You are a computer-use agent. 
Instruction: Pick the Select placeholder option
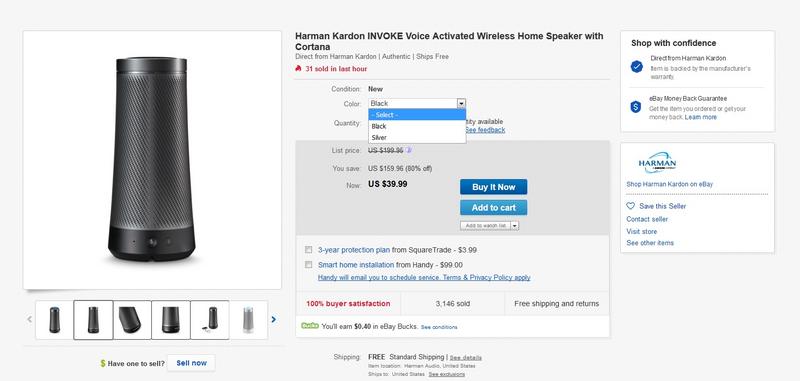[417, 115]
